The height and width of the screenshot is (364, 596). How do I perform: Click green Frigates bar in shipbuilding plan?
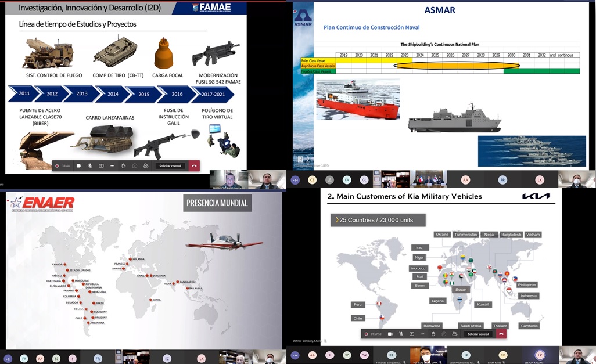541,71
